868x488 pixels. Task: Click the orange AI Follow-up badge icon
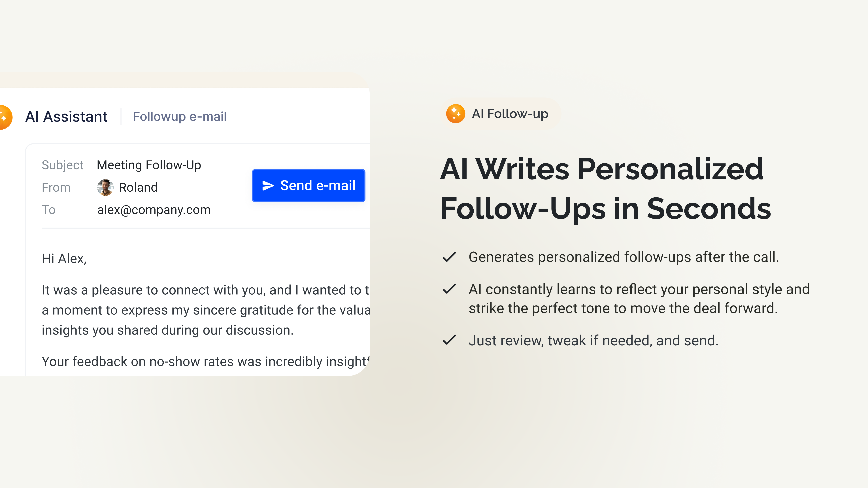point(456,114)
